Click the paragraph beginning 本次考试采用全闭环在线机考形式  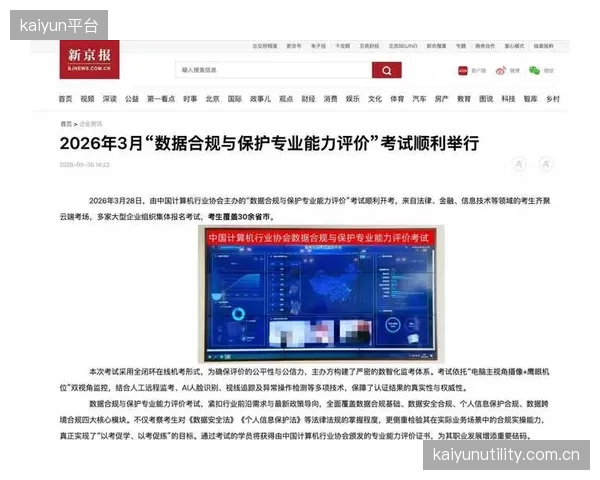(305, 380)
